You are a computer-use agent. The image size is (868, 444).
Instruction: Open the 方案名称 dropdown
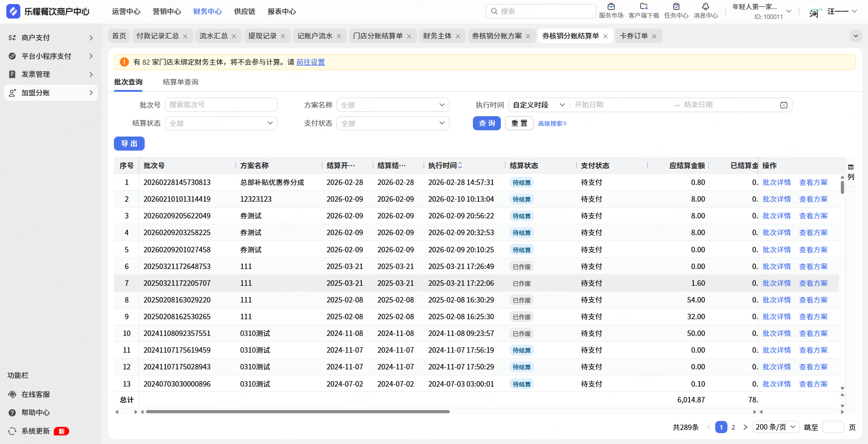point(392,105)
